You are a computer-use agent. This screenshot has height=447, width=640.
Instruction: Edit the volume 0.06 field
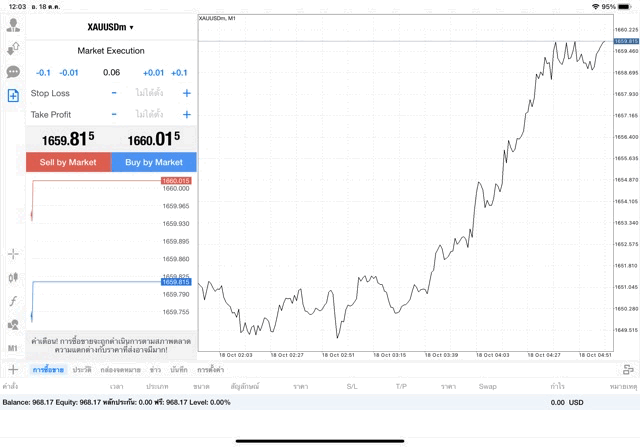tap(111, 73)
